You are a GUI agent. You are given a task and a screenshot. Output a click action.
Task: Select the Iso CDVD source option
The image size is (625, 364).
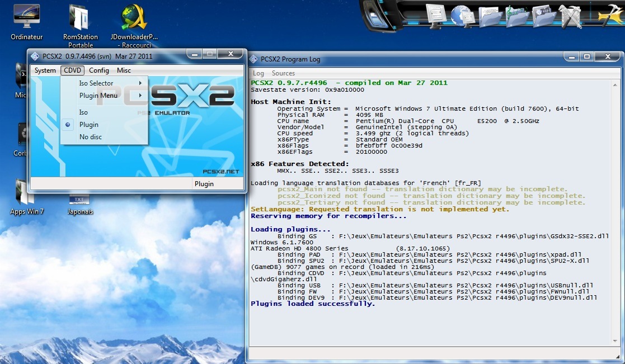(x=105, y=112)
